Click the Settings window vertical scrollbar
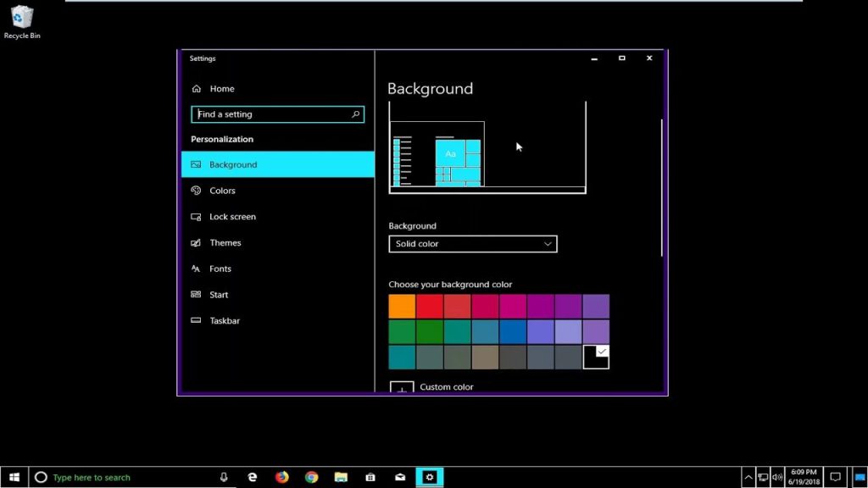 point(661,187)
